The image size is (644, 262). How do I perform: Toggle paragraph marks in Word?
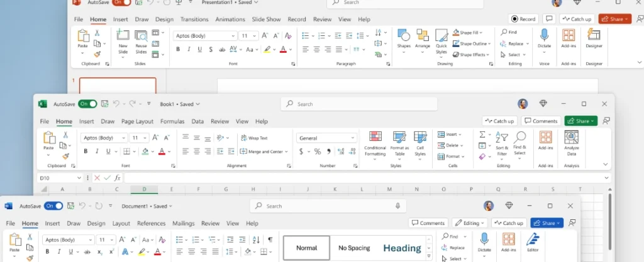[270, 239]
